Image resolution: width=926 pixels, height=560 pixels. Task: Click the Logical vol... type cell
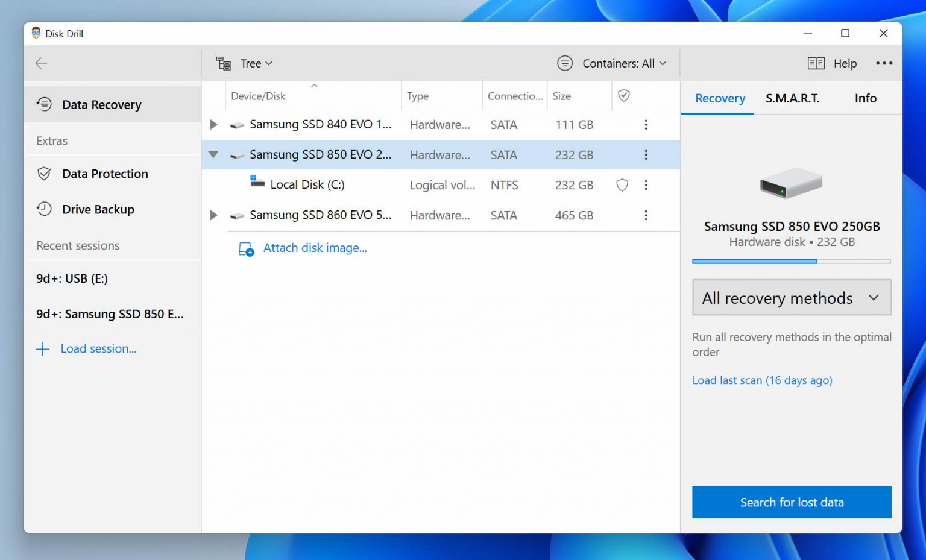tap(443, 185)
